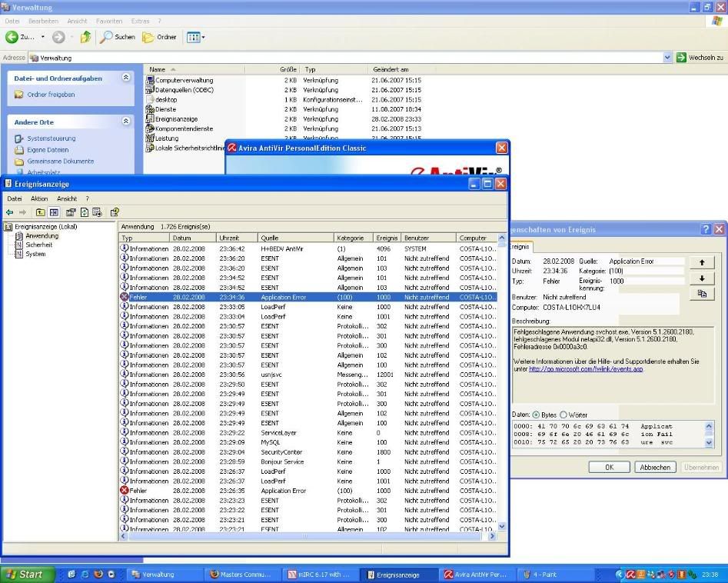
Task: Click the AntiVir red umbrella tray icon
Action: click(630, 575)
